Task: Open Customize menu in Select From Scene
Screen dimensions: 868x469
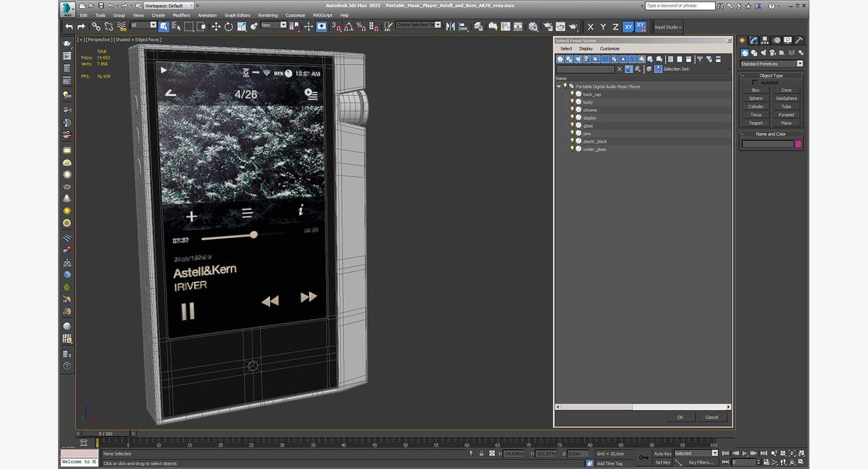Action: click(x=609, y=49)
